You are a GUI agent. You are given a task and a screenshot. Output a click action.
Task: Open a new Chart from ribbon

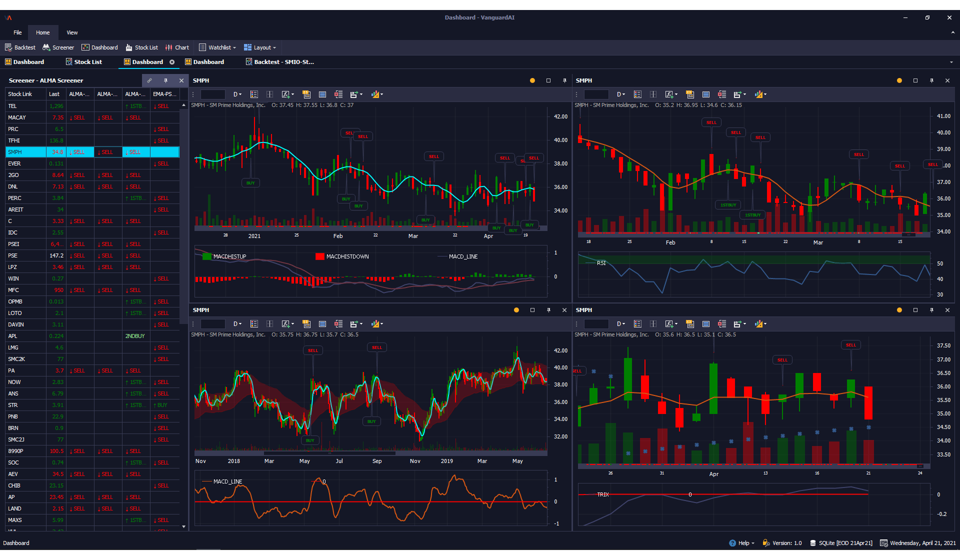[177, 47]
